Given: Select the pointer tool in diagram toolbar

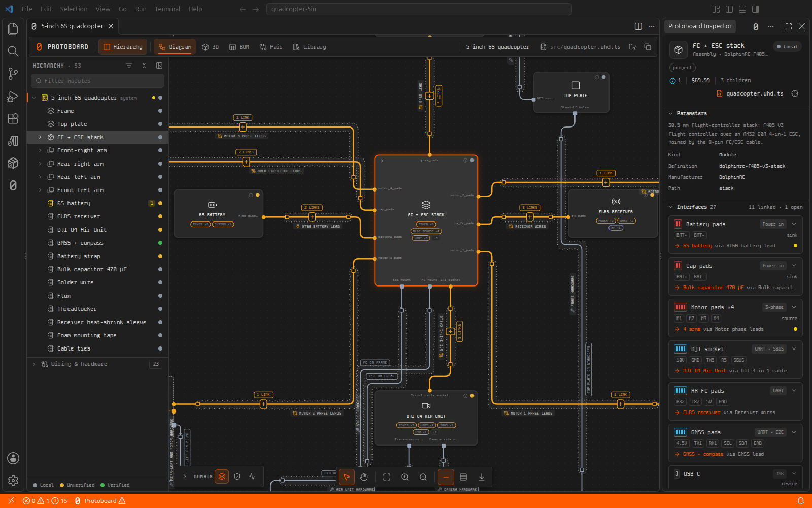Looking at the screenshot, I should 346,477.
